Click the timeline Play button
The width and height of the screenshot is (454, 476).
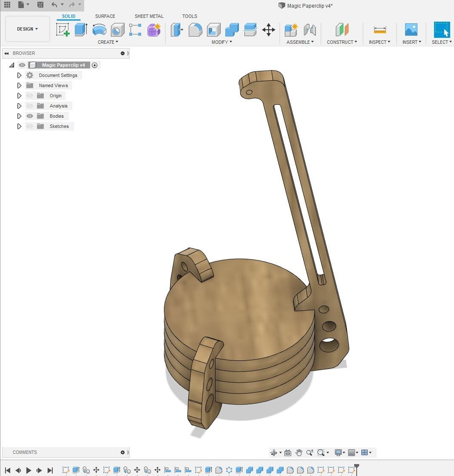29,470
